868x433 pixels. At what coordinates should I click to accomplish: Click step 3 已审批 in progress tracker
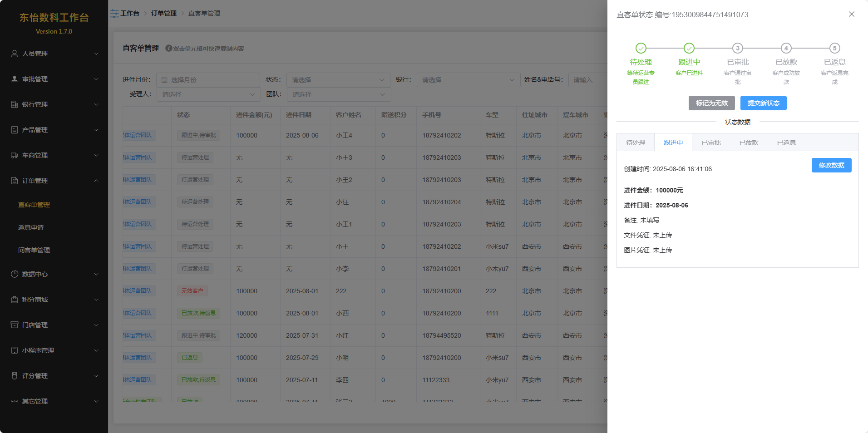(x=738, y=49)
